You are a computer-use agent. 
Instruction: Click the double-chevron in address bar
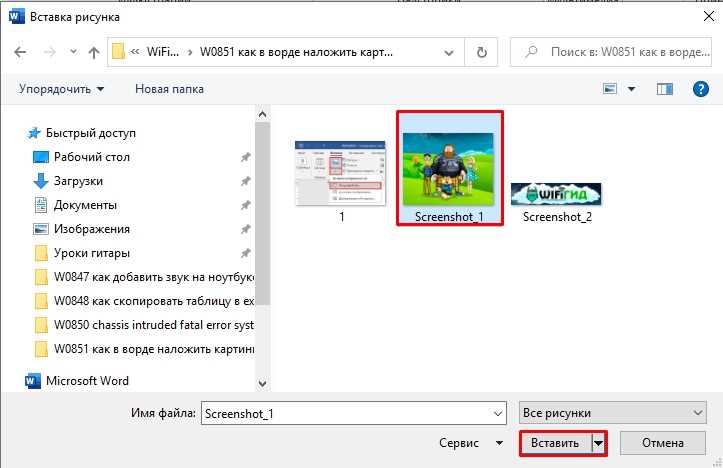tap(135, 52)
